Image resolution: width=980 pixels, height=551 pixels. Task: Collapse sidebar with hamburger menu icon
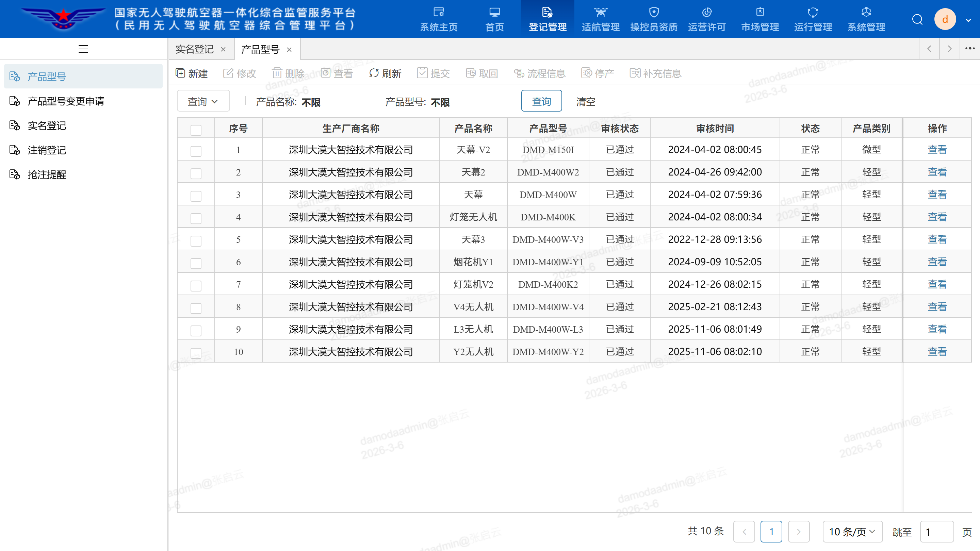tap(83, 49)
